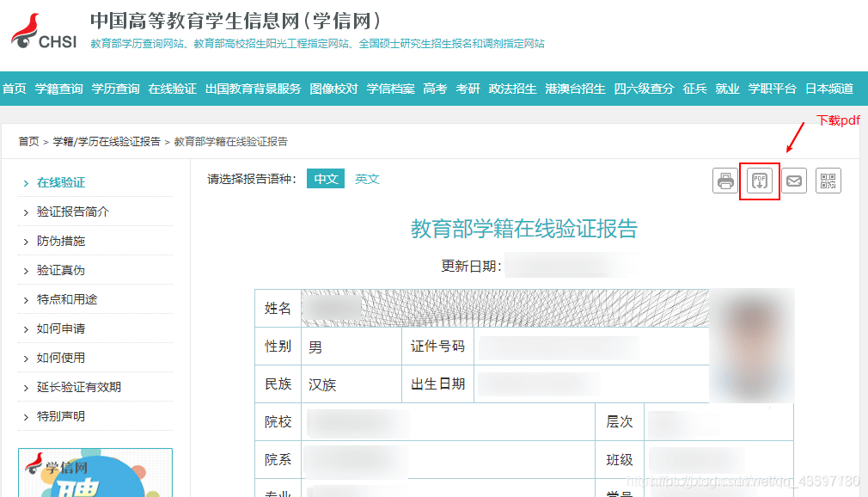This screenshot has height=497, width=868.
Task: Click the 层次 label cell
Action: (620, 422)
